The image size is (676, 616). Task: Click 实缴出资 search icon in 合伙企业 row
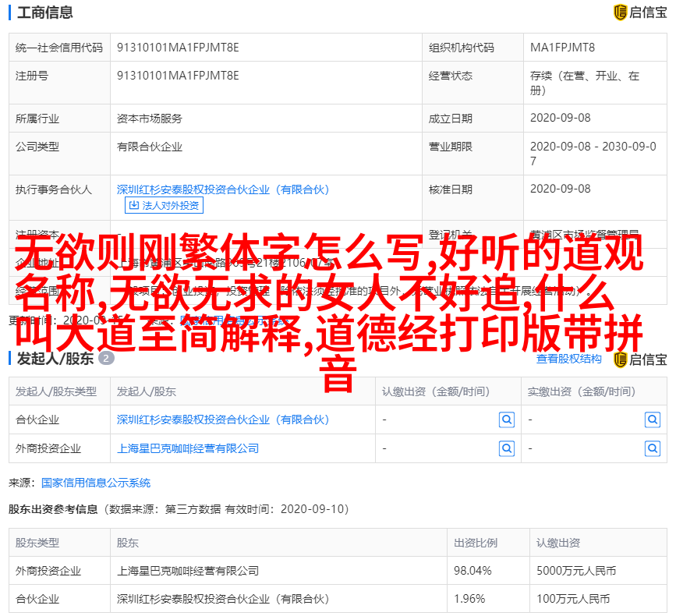tap(653, 420)
